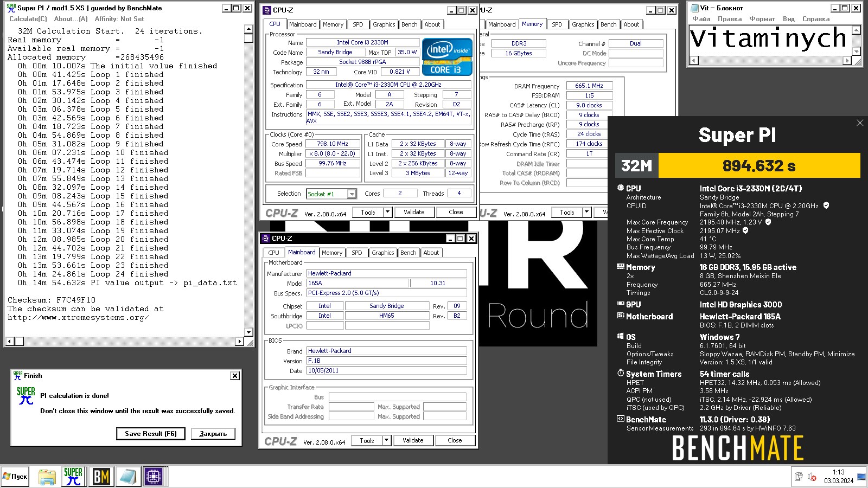Open the Файл menu in Notepad
868x488 pixels.
[701, 18]
